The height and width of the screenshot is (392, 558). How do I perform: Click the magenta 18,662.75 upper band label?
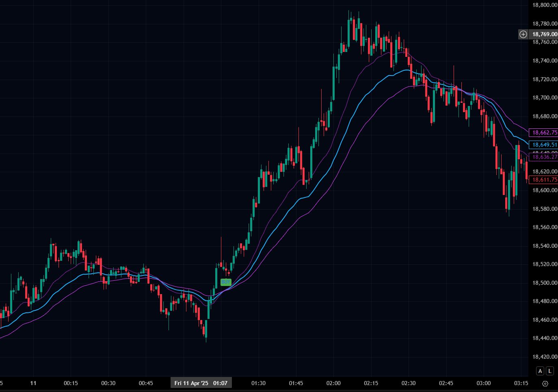(544, 132)
